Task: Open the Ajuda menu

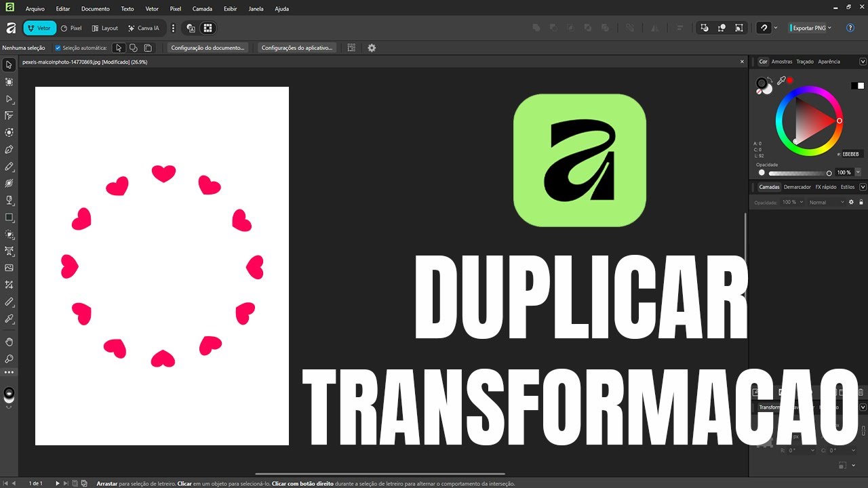Action: coord(281,9)
